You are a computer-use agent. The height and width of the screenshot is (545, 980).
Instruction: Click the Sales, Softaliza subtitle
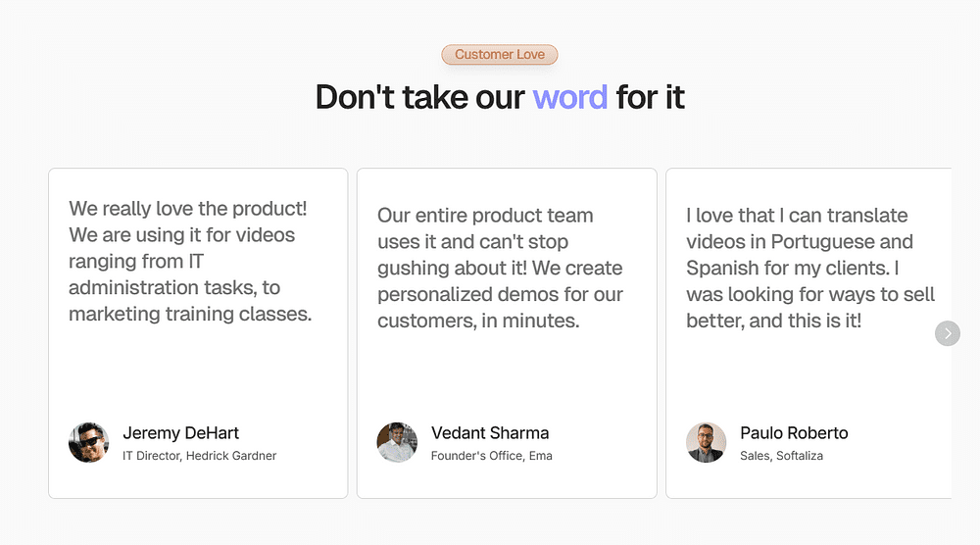(x=781, y=456)
